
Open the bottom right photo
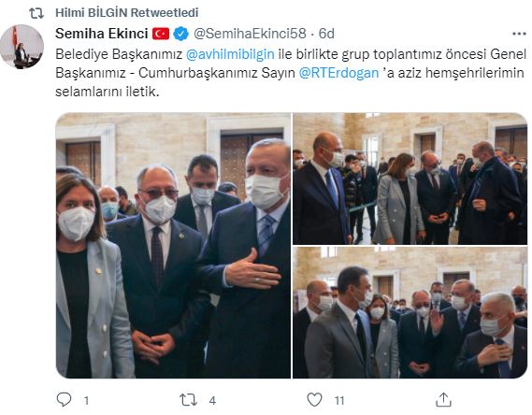[410, 312]
